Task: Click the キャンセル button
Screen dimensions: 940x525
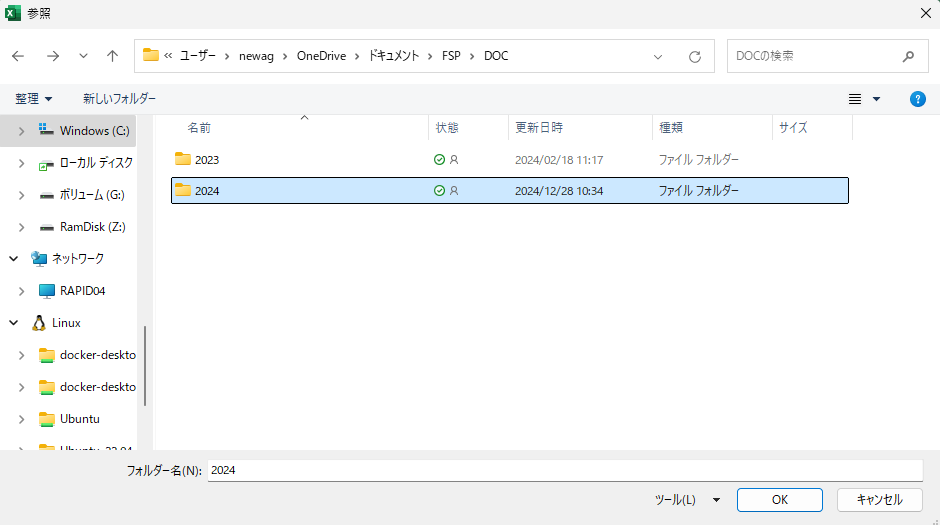Action: point(879,500)
